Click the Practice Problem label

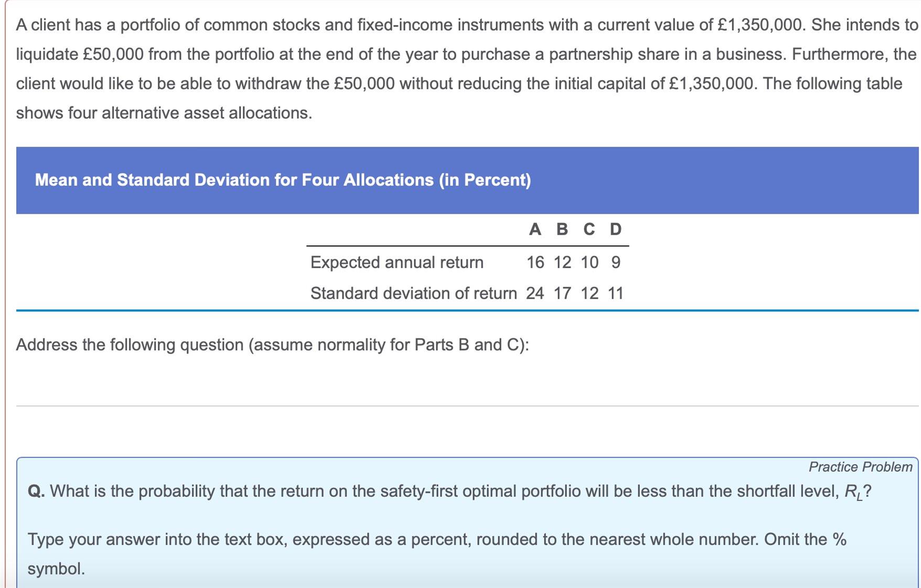pyautogui.click(x=860, y=467)
